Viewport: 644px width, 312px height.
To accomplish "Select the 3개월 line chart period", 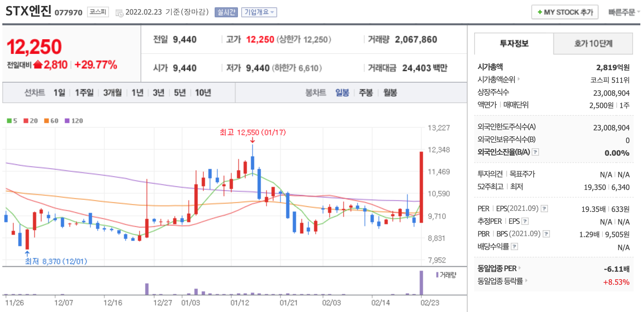I will click(x=112, y=92).
